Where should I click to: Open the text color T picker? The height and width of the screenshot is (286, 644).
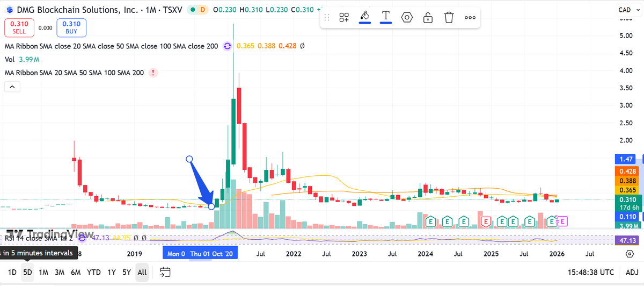[x=385, y=17]
